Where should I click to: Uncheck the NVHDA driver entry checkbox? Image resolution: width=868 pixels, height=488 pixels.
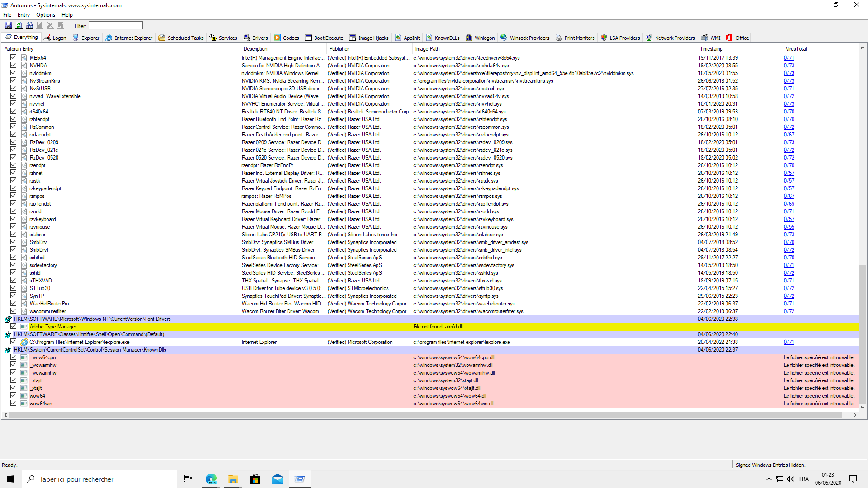click(x=13, y=66)
